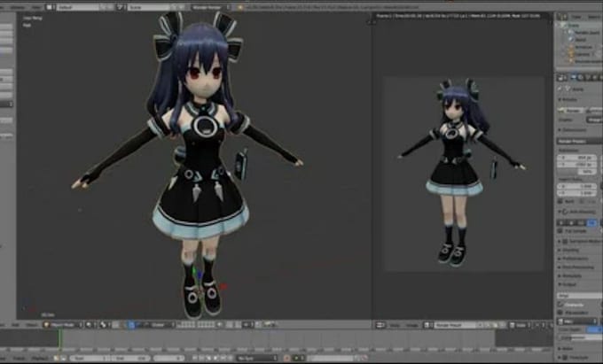Click the current frame number field in timeline
603x364 pixels.
point(169,358)
